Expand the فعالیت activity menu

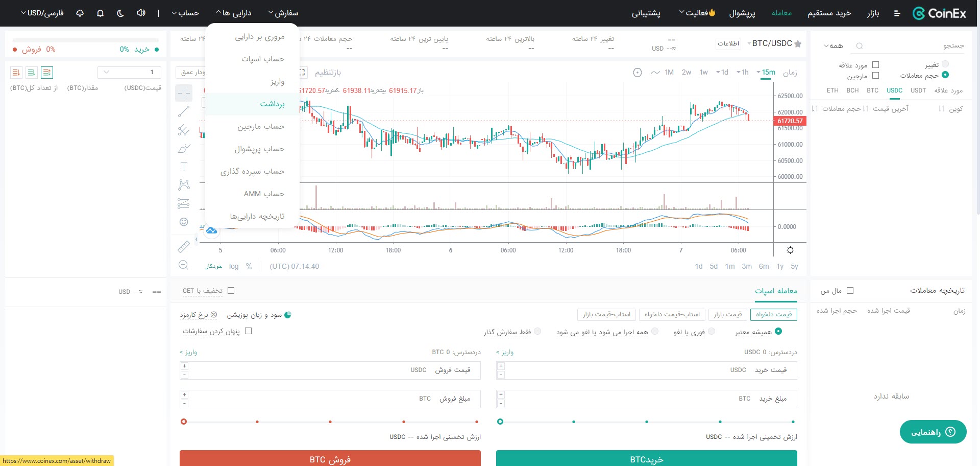(697, 13)
